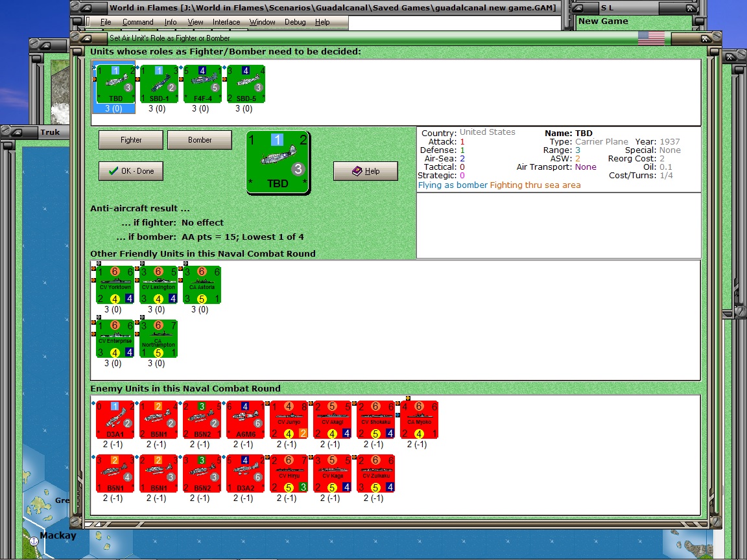The width and height of the screenshot is (747, 560).
Task: Click the enemy CV Hiryu counter
Action: coord(289,473)
